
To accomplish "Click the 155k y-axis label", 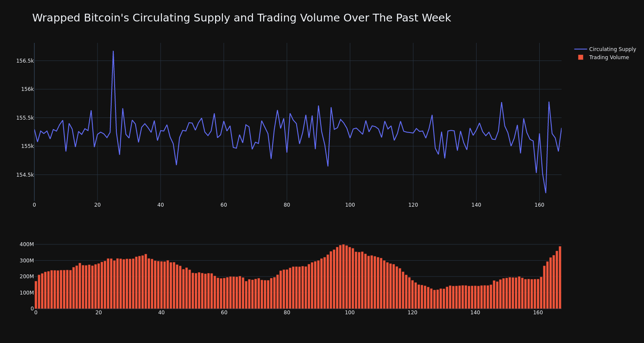I will pos(27,146).
